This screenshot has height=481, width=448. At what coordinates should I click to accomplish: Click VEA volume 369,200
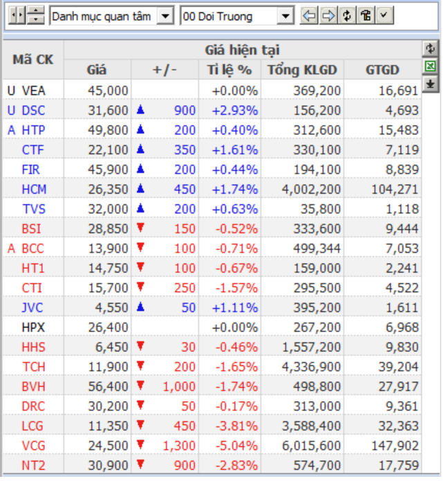pyautogui.click(x=317, y=91)
